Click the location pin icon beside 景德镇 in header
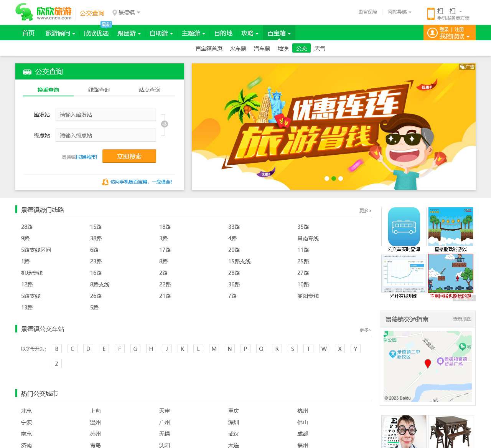 pyautogui.click(x=114, y=12)
